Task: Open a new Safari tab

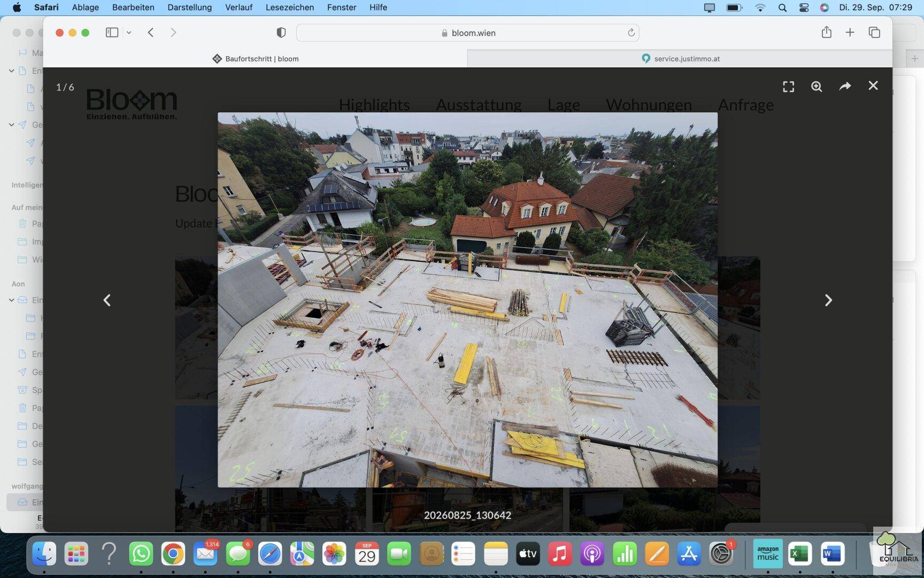Action: pos(850,33)
